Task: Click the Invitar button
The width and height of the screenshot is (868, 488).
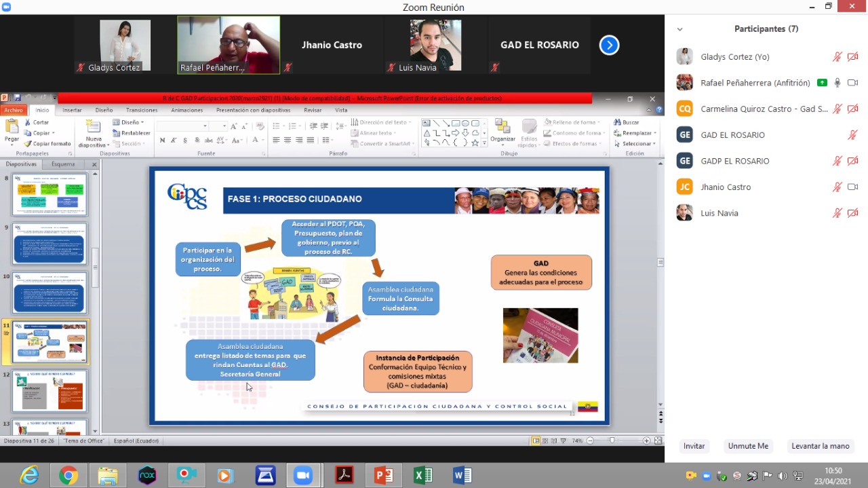Action: coord(694,446)
